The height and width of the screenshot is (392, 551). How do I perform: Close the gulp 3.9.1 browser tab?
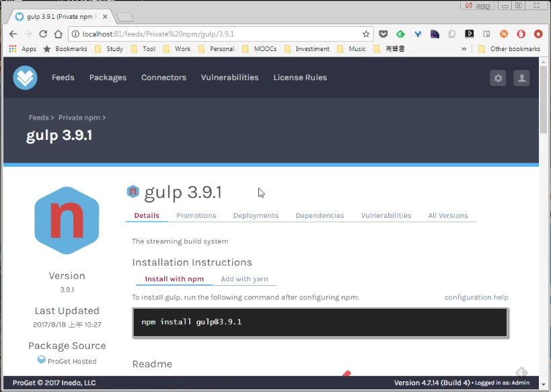point(105,17)
